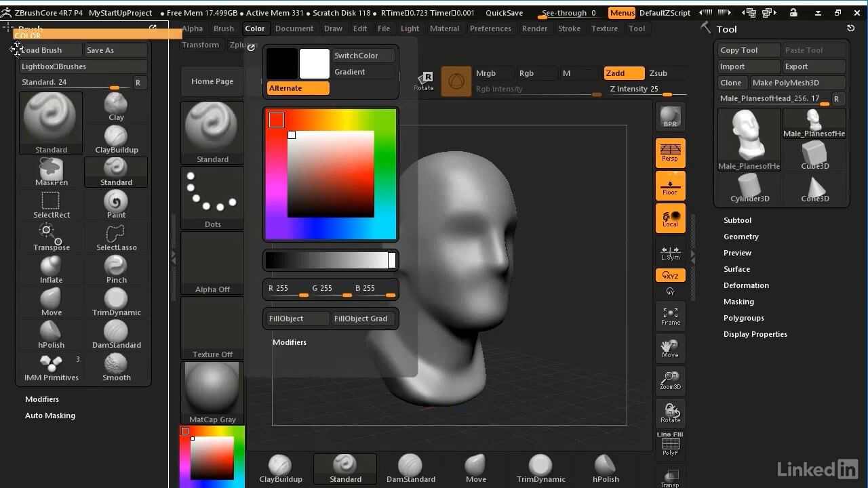Click the Zoom3D icon
Viewport: 868px width, 488px height.
click(670, 381)
